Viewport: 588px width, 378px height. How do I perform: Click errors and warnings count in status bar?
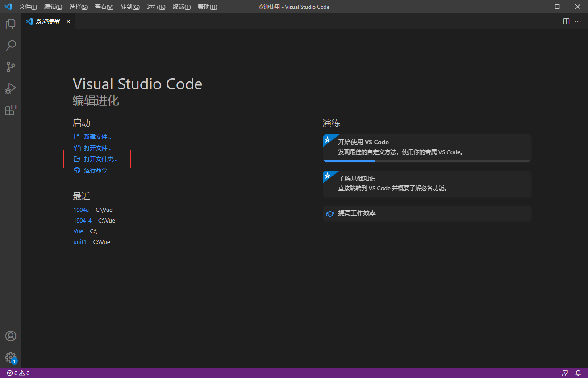point(18,373)
